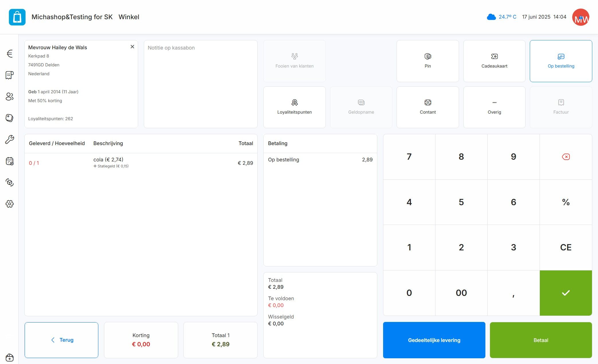The height and width of the screenshot is (364, 598).
Task: Open the settings gear sidebar icon
Action: [x=9, y=204]
